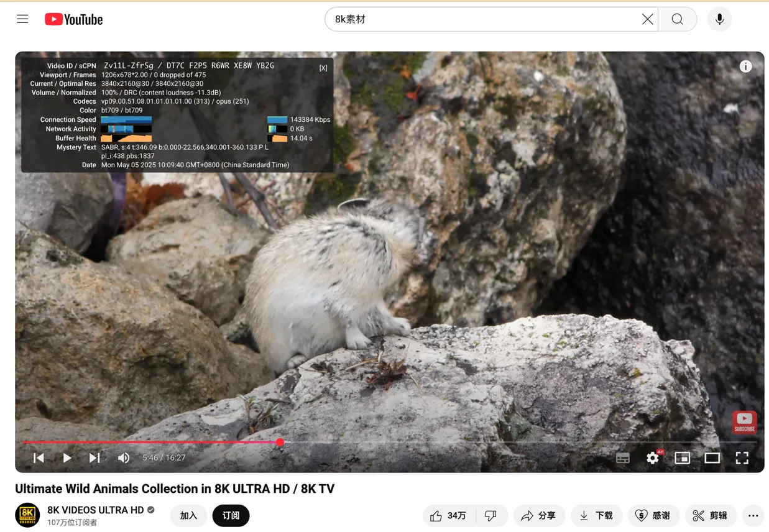Download the video via 下载

596,516
